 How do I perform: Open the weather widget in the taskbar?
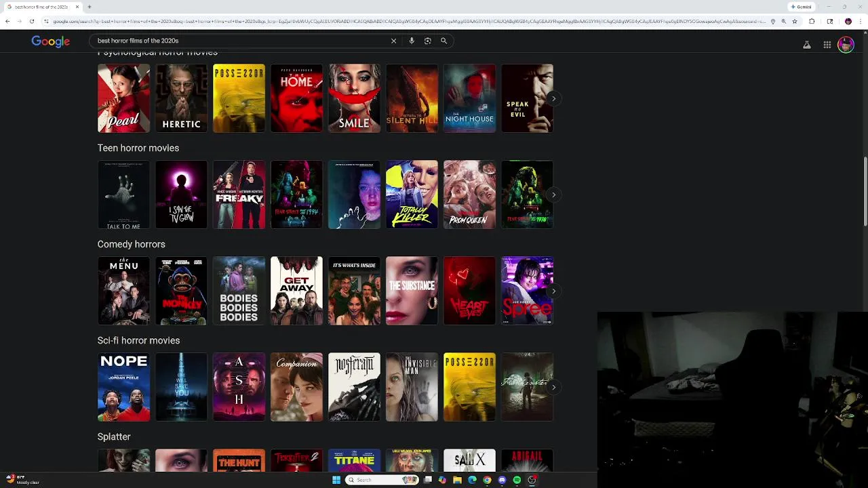(22, 480)
